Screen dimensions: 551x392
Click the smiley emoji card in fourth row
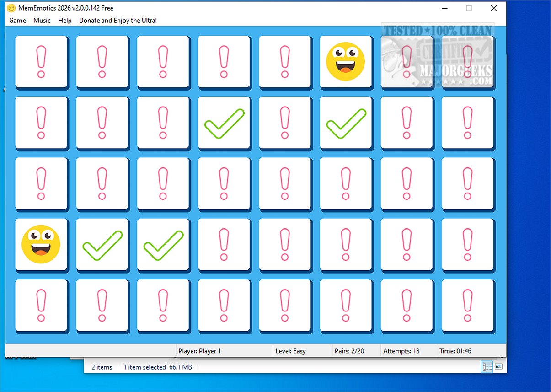(x=41, y=244)
